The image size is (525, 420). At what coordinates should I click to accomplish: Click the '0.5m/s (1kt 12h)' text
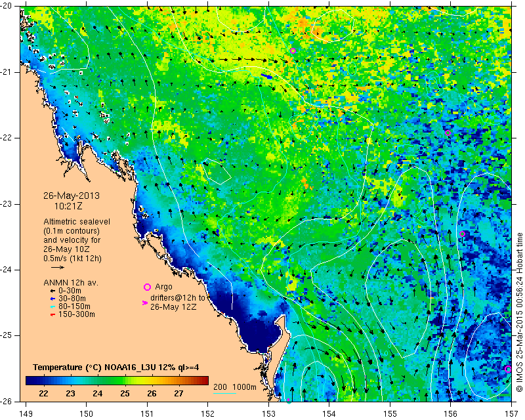pyautogui.click(x=72, y=259)
